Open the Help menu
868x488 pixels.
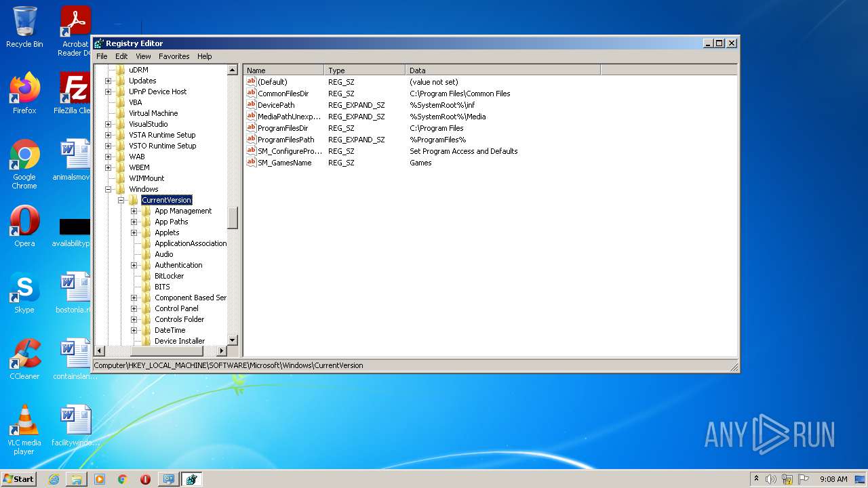[x=205, y=56]
